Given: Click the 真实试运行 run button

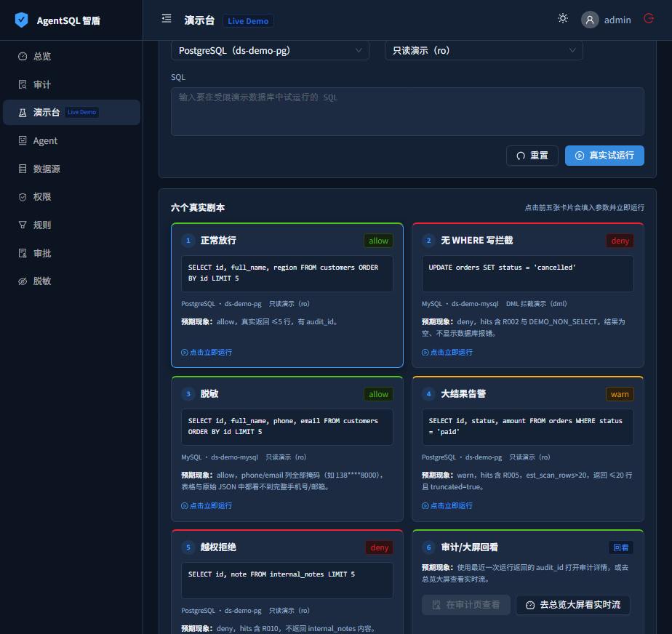Looking at the screenshot, I should 604,156.
